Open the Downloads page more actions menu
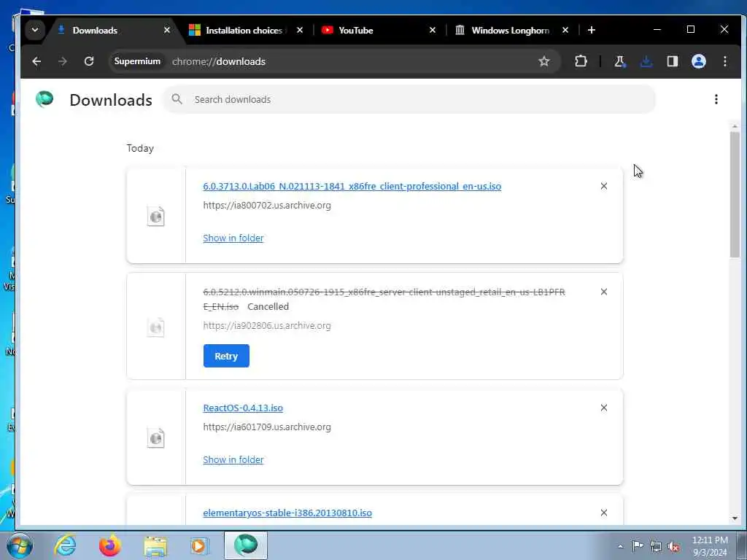The image size is (747, 560). click(716, 99)
